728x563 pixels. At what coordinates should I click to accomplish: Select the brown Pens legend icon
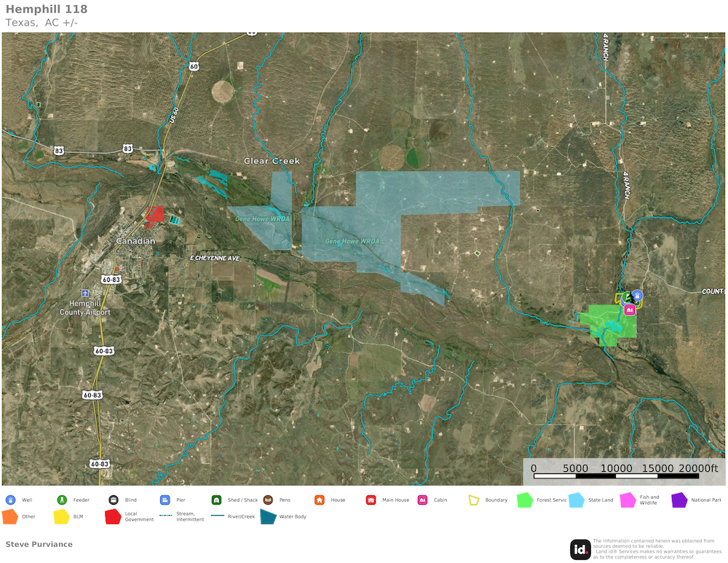[x=268, y=500]
